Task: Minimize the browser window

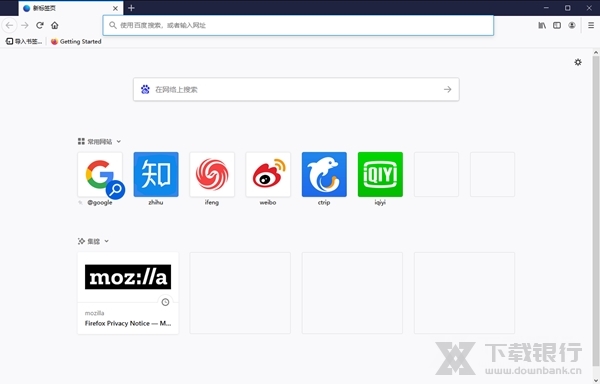Action: 546,8
